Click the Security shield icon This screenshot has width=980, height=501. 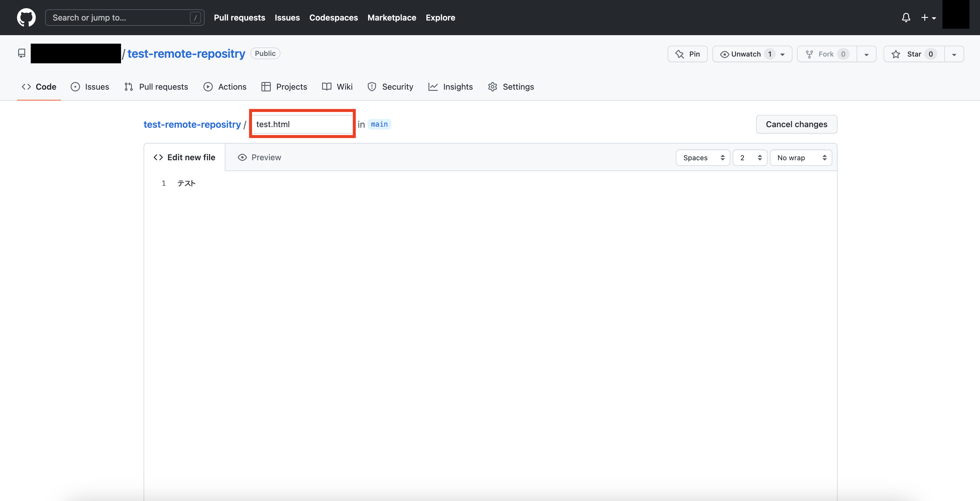pyautogui.click(x=372, y=87)
